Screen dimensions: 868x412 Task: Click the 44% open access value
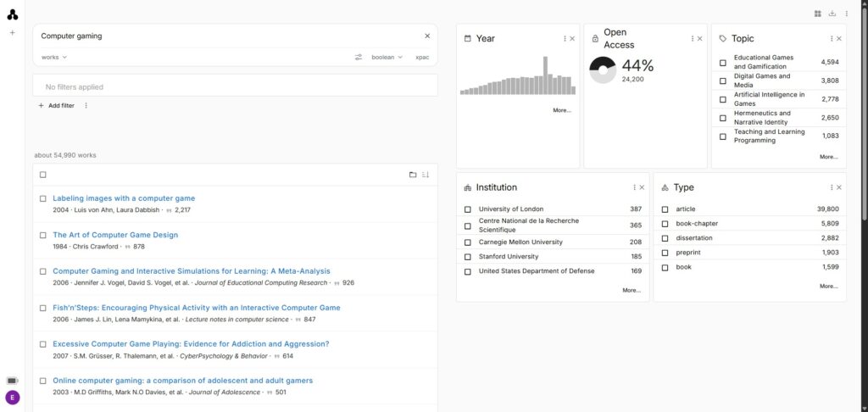coord(637,66)
